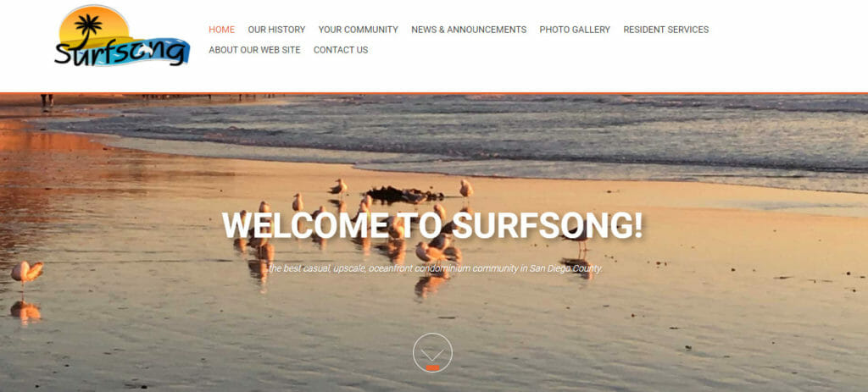This screenshot has height=392, width=868.
Task: Open the Your Community menu item
Action: tap(359, 30)
